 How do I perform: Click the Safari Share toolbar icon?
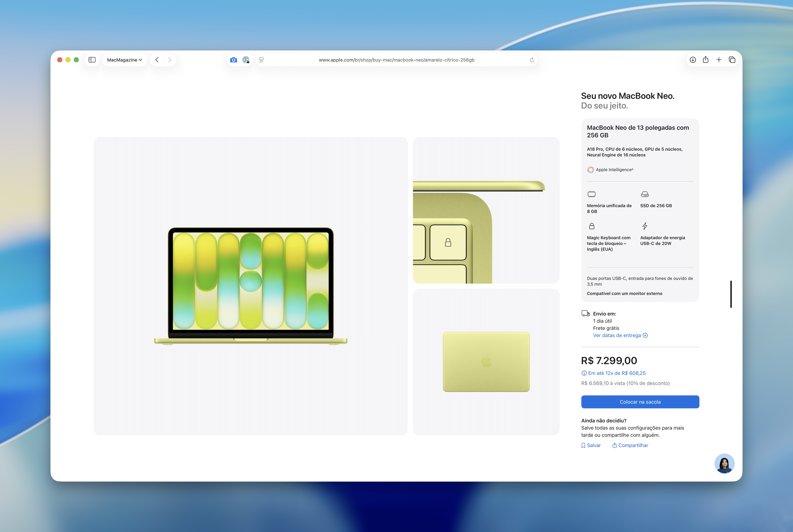click(705, 60)
